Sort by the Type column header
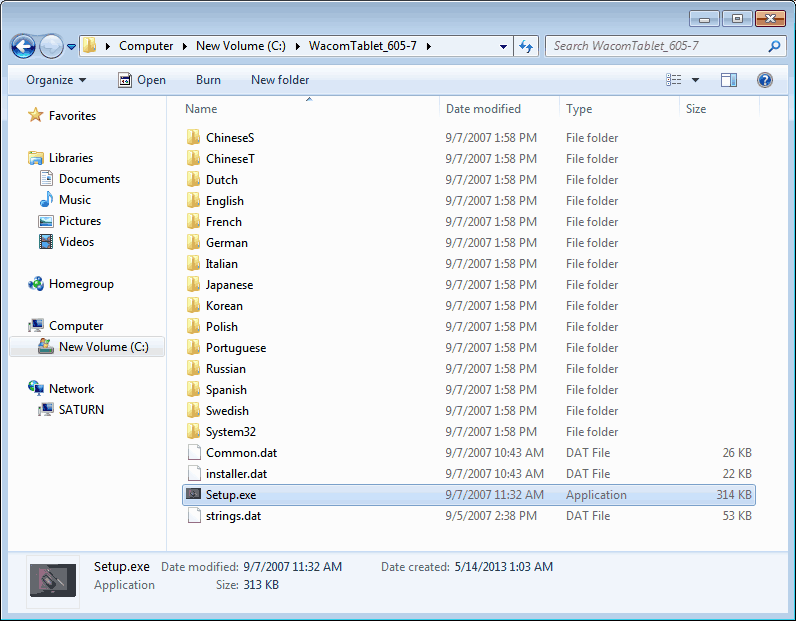Screen dimensions: 796x621 619,109
